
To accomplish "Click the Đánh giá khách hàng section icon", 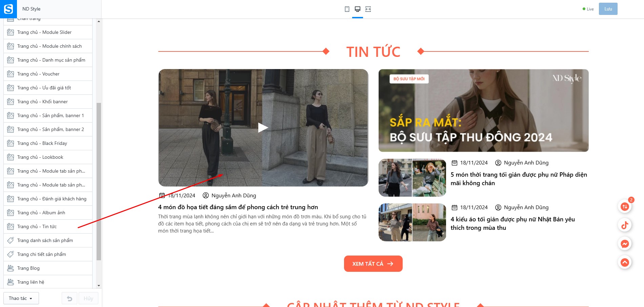I will coord(11,199).
